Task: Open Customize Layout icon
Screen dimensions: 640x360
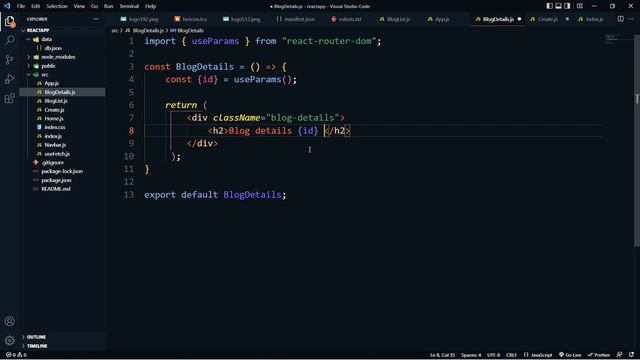Action: [x=580, y=6]
